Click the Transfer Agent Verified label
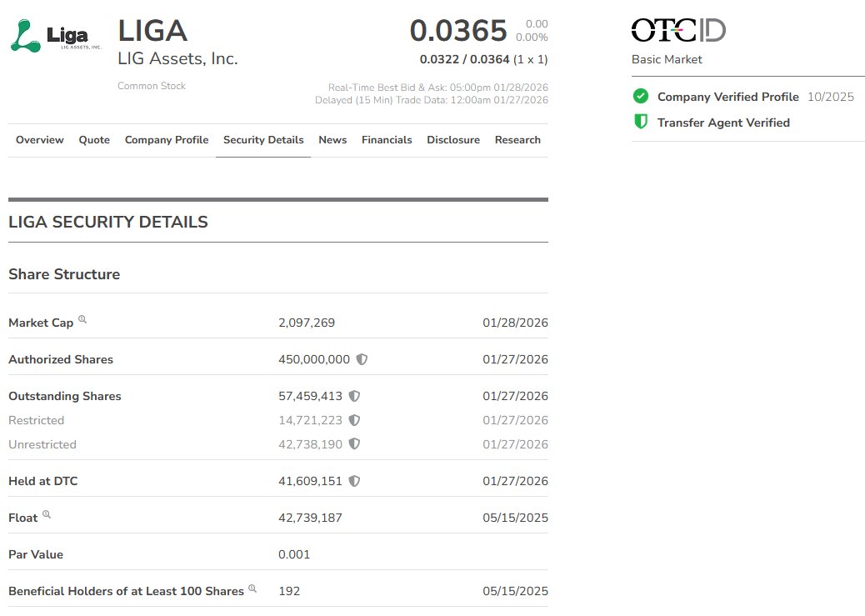The height and width of the screenshot is (616, 865). [x=724, y=123]
